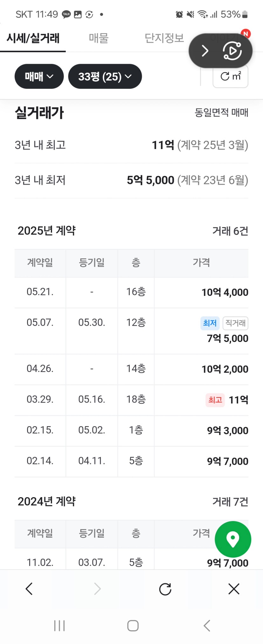Tap the Android home button
Viewport: 263px width, 644px height.
tap(133, 626)
